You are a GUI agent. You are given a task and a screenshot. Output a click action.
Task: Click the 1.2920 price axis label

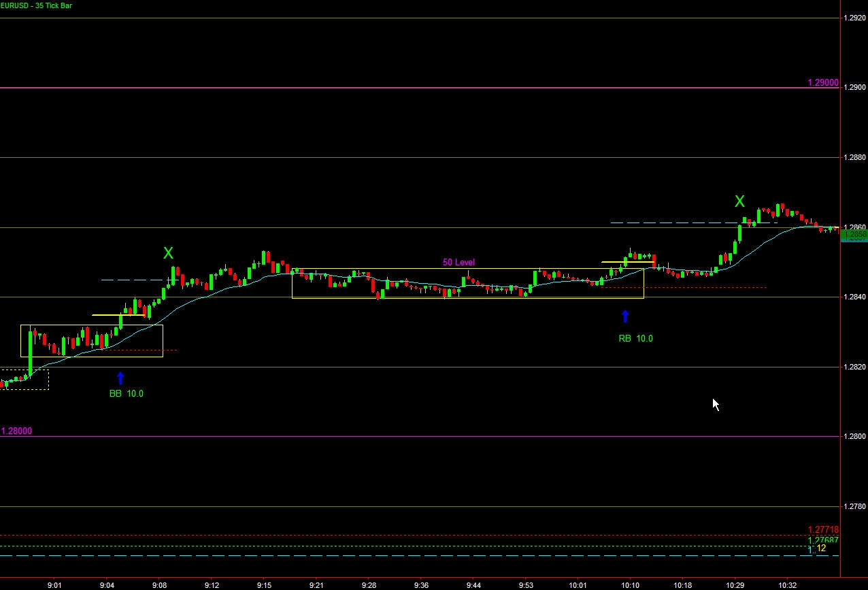coord(854,18)
